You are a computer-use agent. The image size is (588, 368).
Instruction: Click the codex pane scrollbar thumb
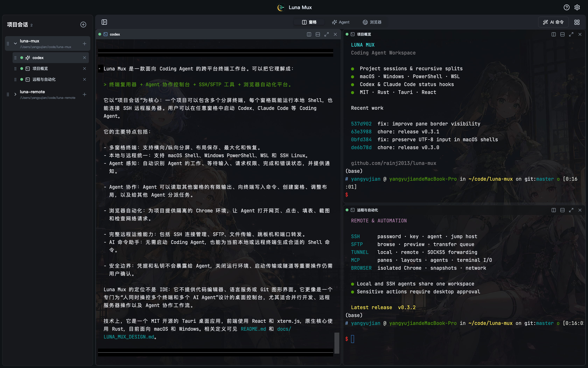(x=337, y=343)
